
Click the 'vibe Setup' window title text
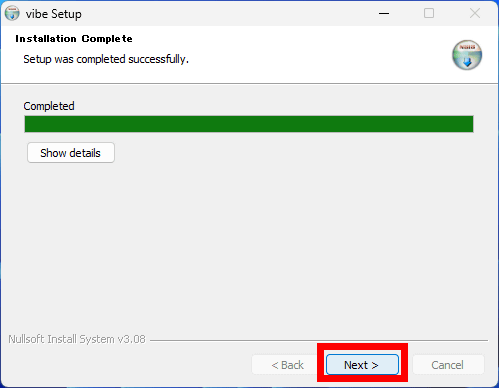[x=54, y=14]
